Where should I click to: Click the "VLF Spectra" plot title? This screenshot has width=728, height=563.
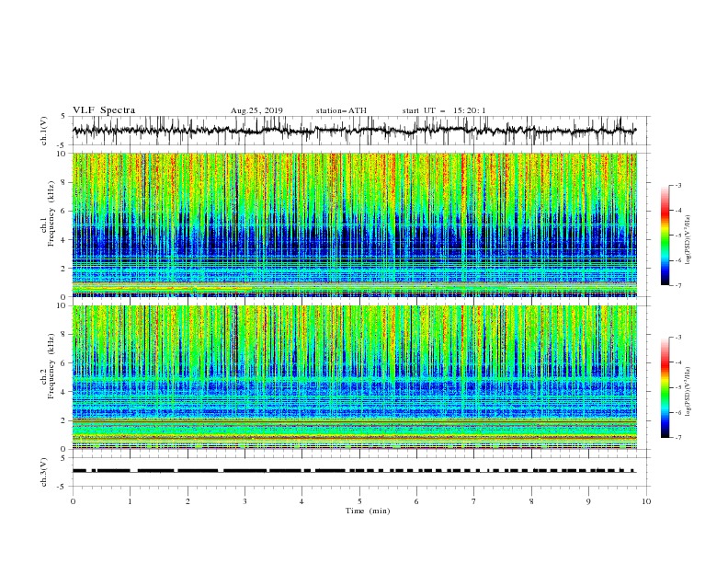(104, 110)
